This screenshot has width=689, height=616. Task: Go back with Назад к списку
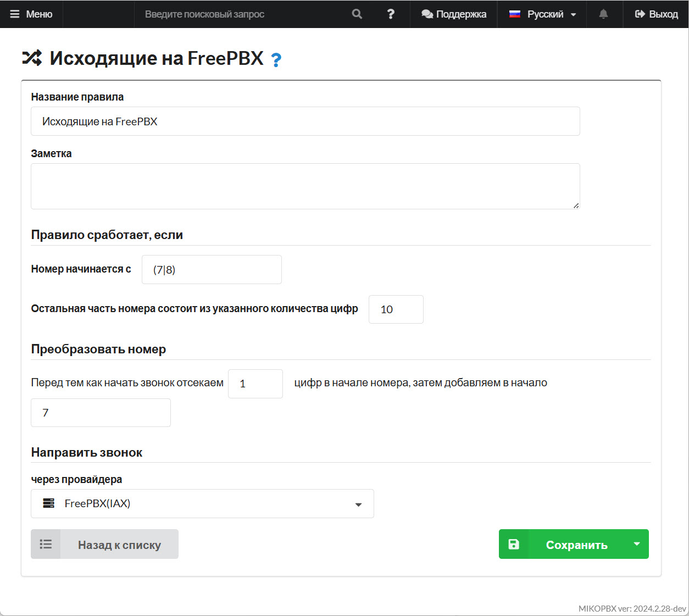(119, 545)
